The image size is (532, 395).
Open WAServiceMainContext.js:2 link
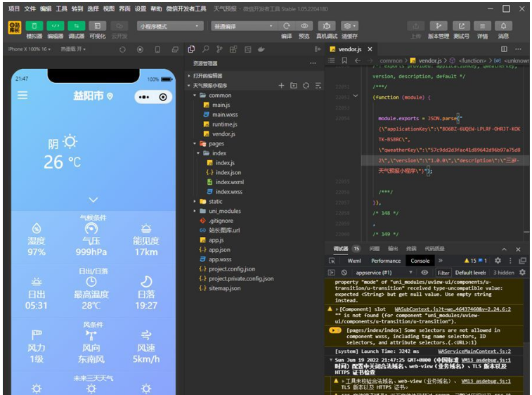(x=474, y=351)
